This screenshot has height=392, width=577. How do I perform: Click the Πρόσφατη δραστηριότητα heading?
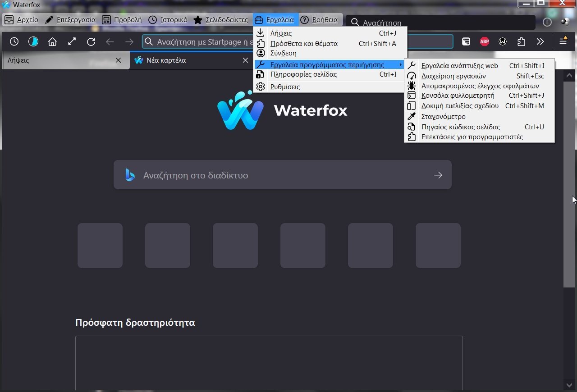[x=135, y=323]
